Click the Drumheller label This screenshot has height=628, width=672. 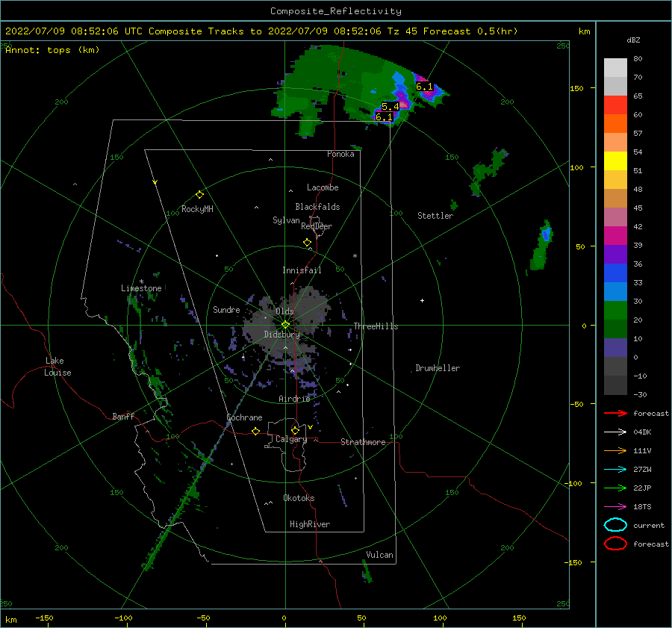[438, 368]
